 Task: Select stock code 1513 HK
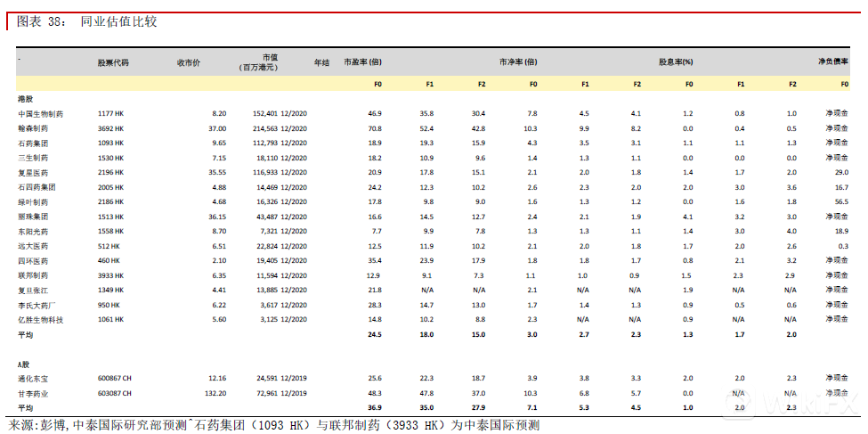coord(110,217)
